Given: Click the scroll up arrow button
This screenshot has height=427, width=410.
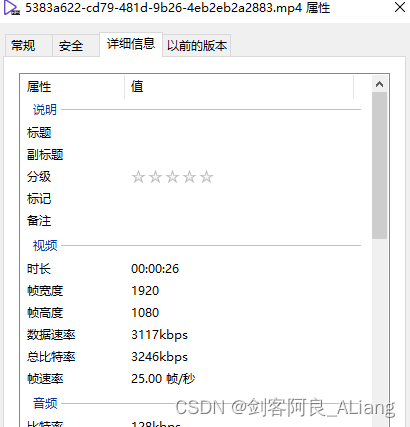Looking at the screenshot, I should click(x=379, y=84).
